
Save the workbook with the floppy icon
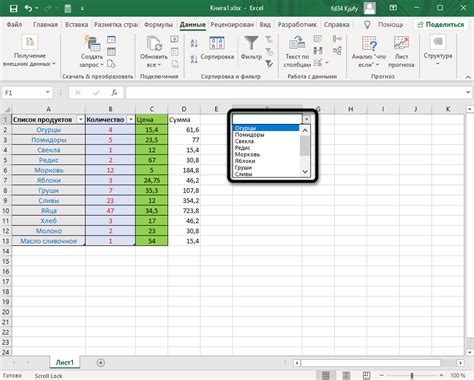(x=13, y=8)
